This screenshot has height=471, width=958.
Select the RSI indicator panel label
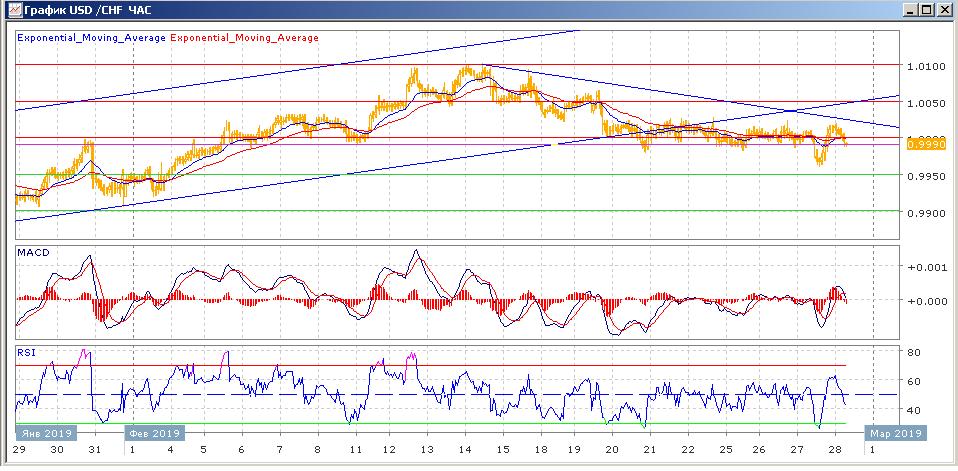point(25,352)
